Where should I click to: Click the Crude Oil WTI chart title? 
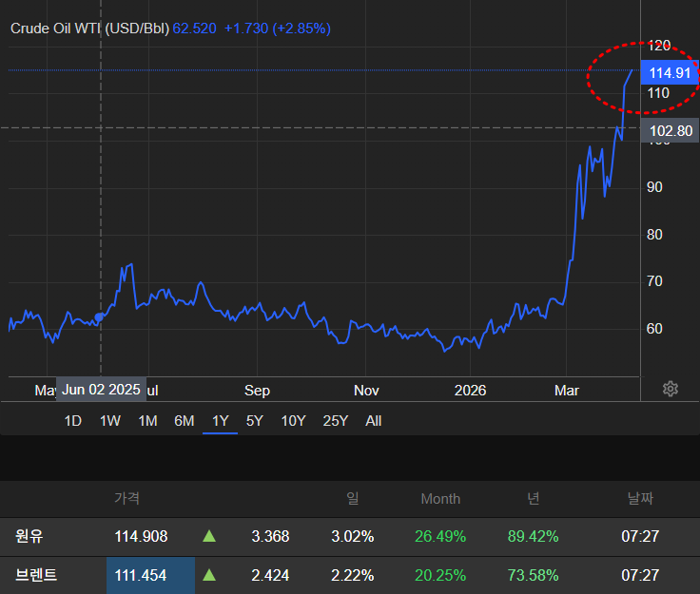(89, 29)
